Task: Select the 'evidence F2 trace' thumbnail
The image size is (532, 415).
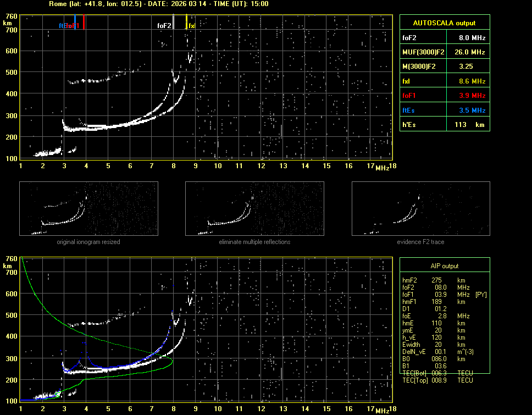Action: [x=420, y=208]
